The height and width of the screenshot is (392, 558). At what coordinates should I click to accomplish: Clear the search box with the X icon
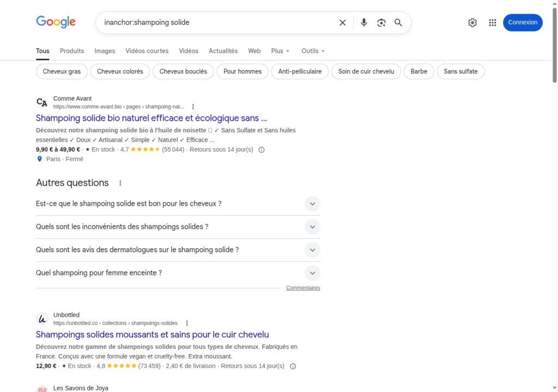pos(343,22)
